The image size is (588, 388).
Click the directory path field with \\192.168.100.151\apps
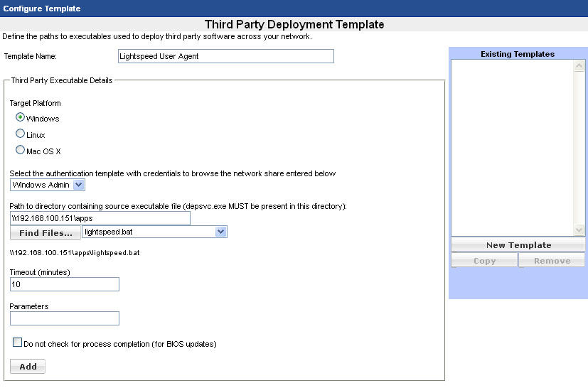point(100,218)
